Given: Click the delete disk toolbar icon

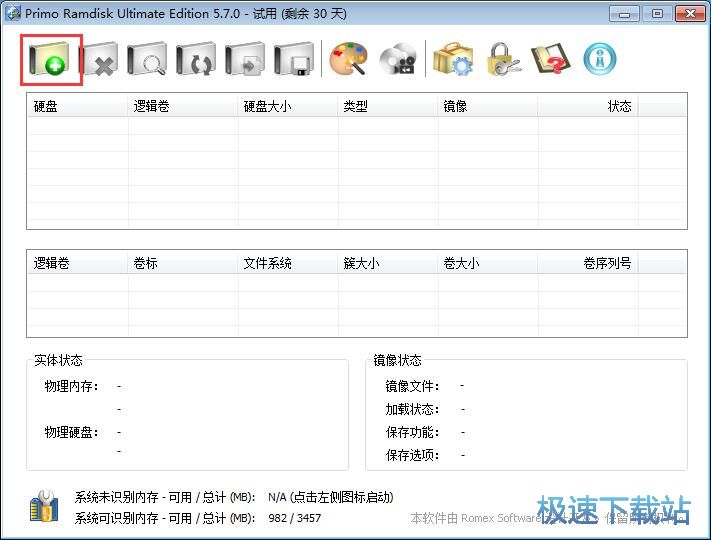Looking at the screenshot, I should pyautogui.click(x=99, y=59).
